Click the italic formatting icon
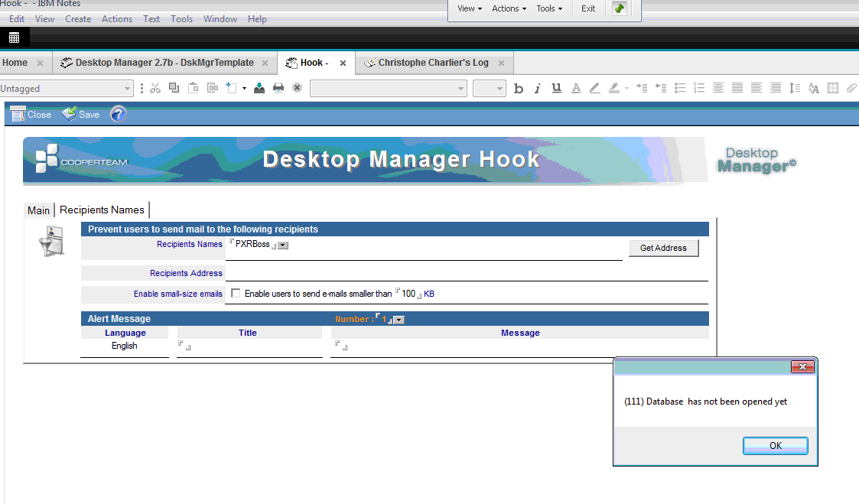Screen dimensions: 859x504 click(537, 89)
